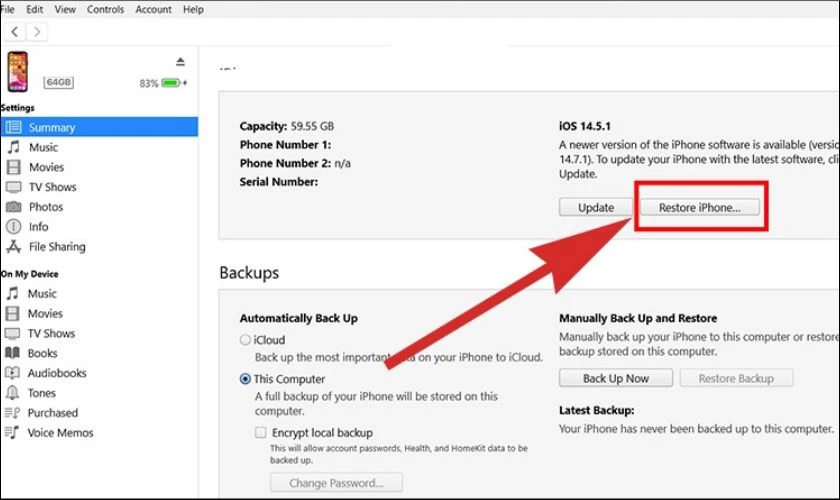Show Tones on the device
The height and width of the screenshot is (500, 840).
42,393
